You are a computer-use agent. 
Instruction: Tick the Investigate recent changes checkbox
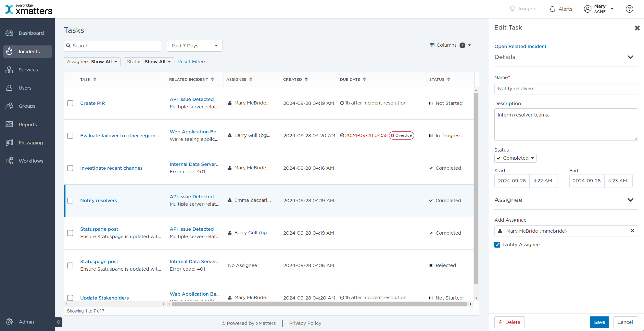point(70,168)
